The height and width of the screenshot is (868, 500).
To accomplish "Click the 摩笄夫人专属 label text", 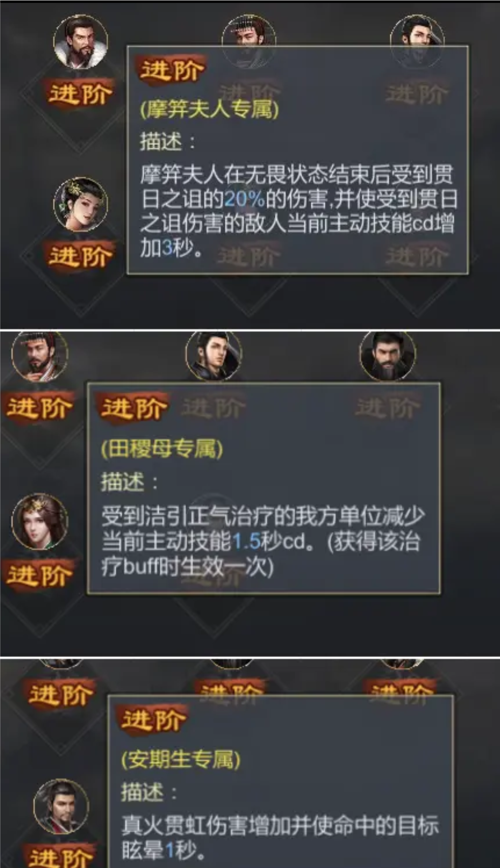I will coord(209,110).
